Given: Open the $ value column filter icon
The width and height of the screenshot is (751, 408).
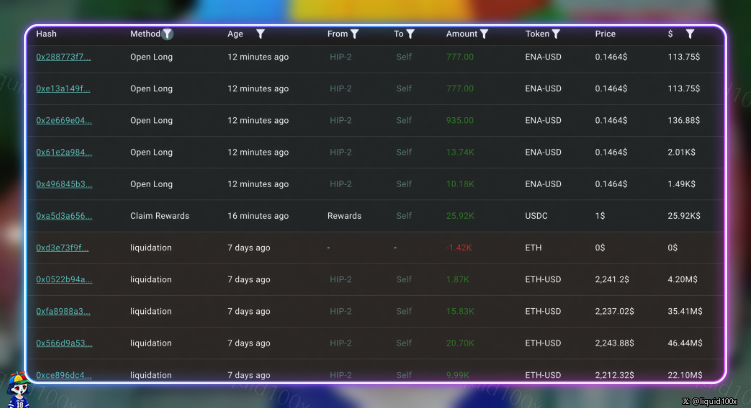Looking at the screenshot, I should 690,34.
